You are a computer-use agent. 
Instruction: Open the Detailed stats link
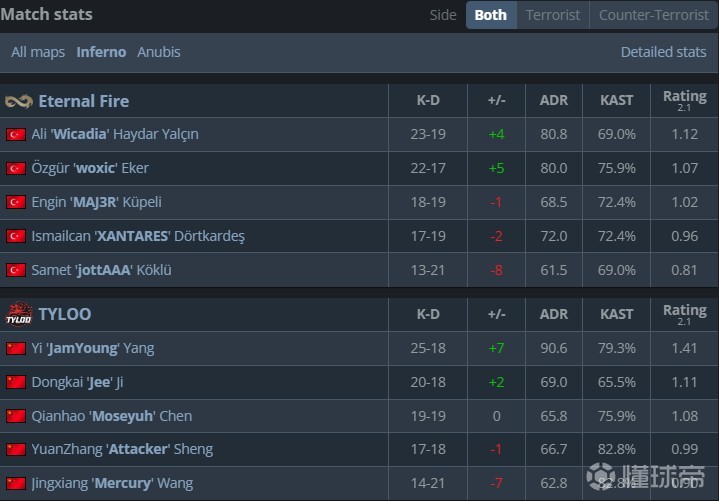(x=663, y=52)
